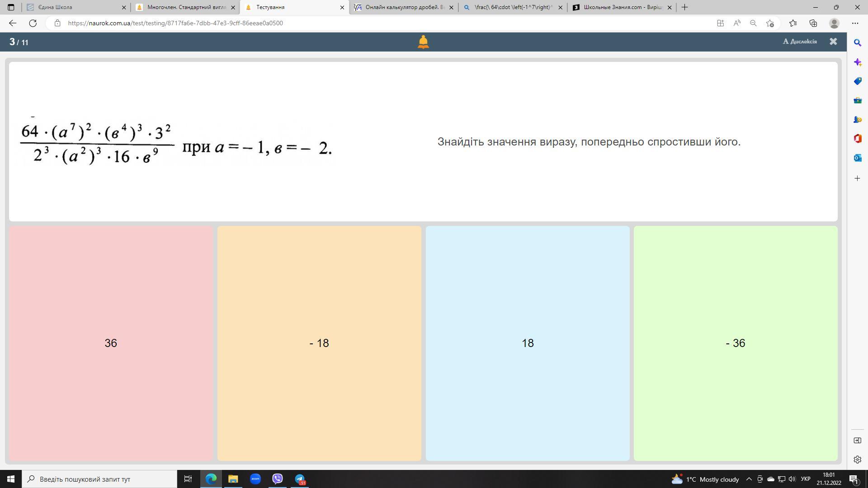The image size is (868, 488).
Task: Open Outlook icon in Edge sidebar
Action: pos(857,158)
